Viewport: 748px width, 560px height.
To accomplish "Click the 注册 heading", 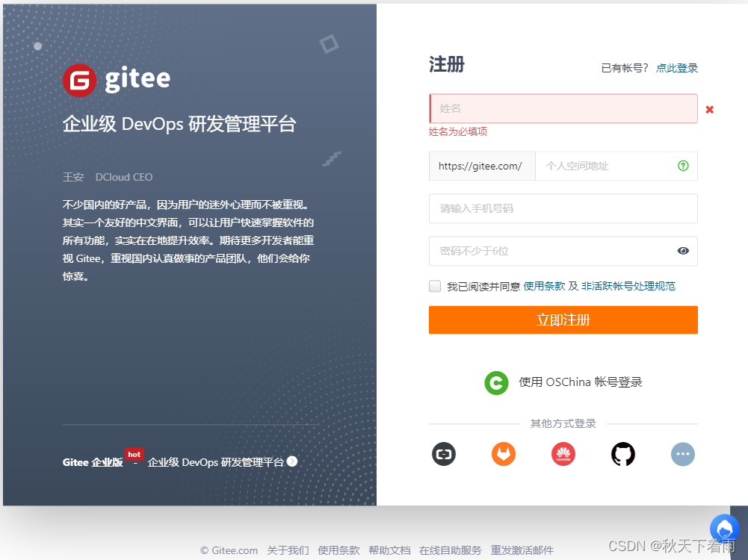I will tap(447, 64).
